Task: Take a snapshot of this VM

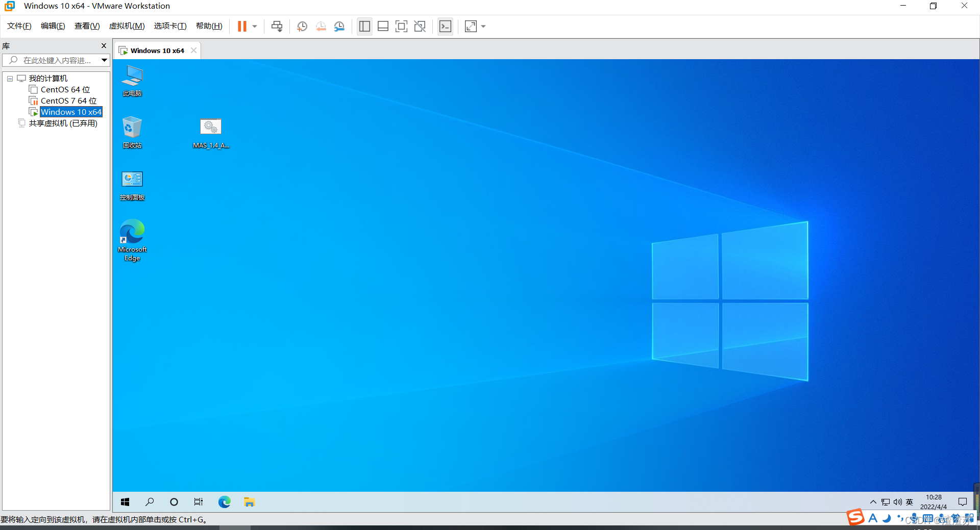Action: (x=302, y=27)
